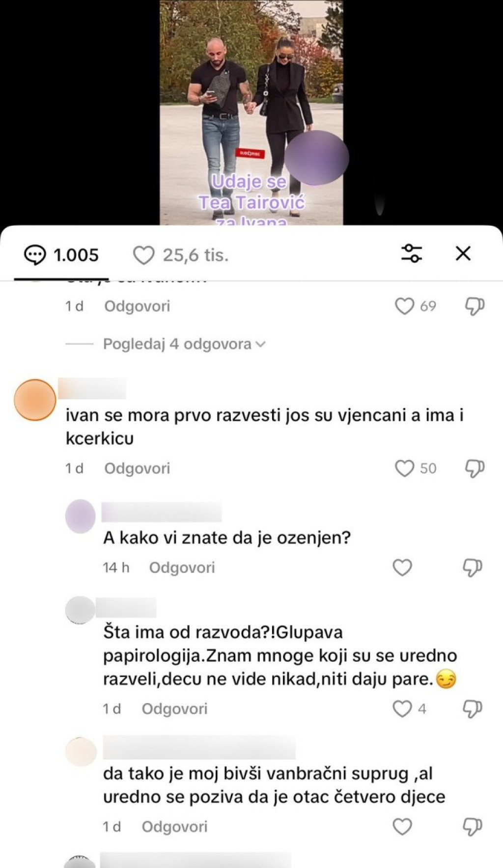
Task: Dislike the 'da tako je moj bivši' reply
Action: click(x=473, y=827)
